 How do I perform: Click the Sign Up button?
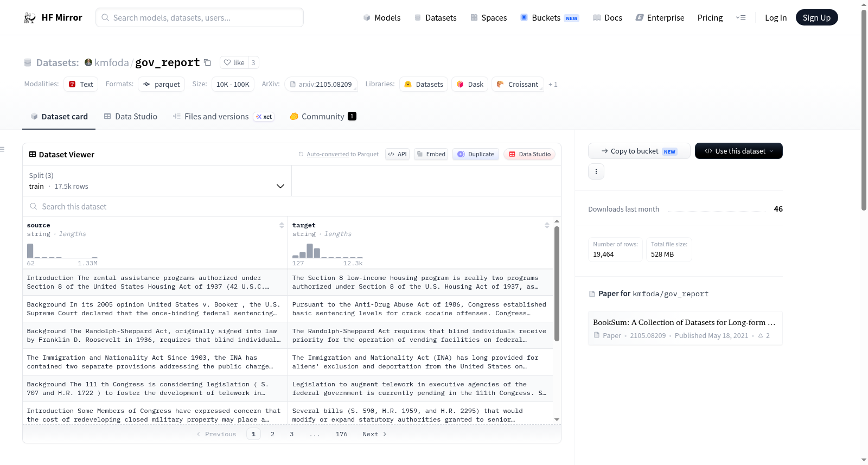(816, 17)
